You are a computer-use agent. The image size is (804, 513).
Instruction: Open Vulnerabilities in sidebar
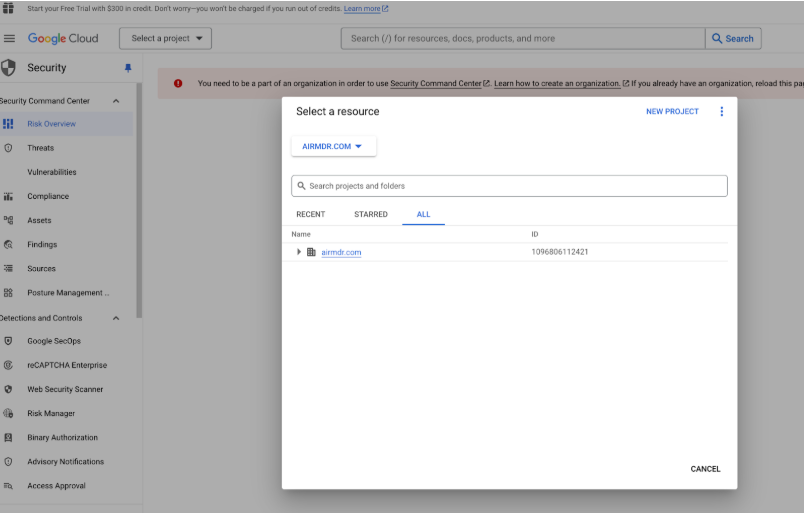52,172
